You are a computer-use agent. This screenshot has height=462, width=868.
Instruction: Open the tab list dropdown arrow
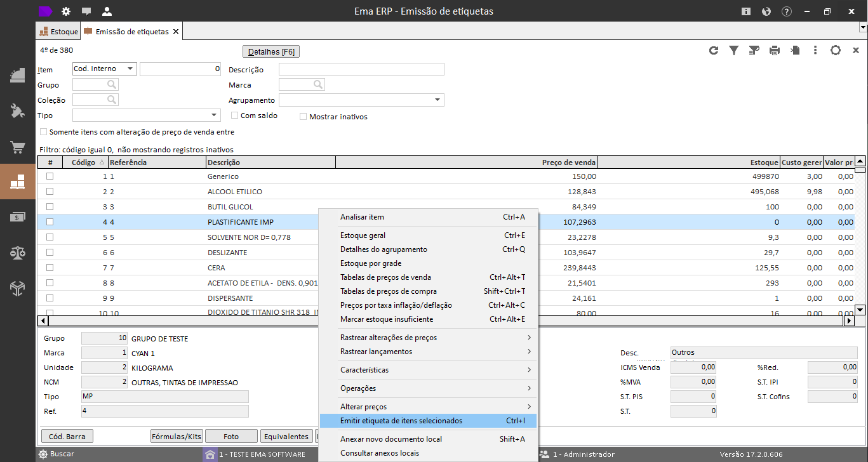click(863, 27)
